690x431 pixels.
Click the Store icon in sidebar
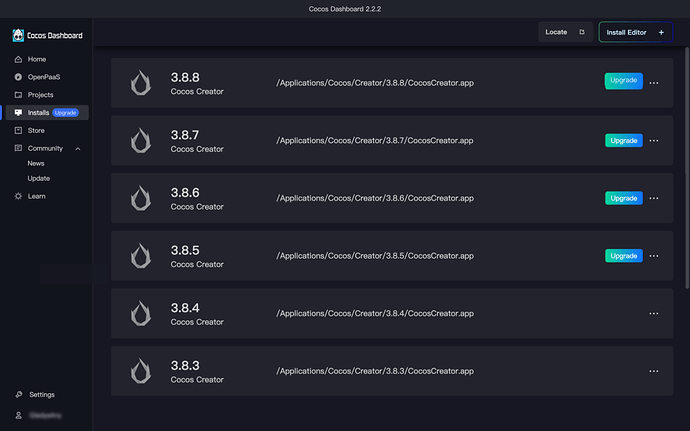18,130
